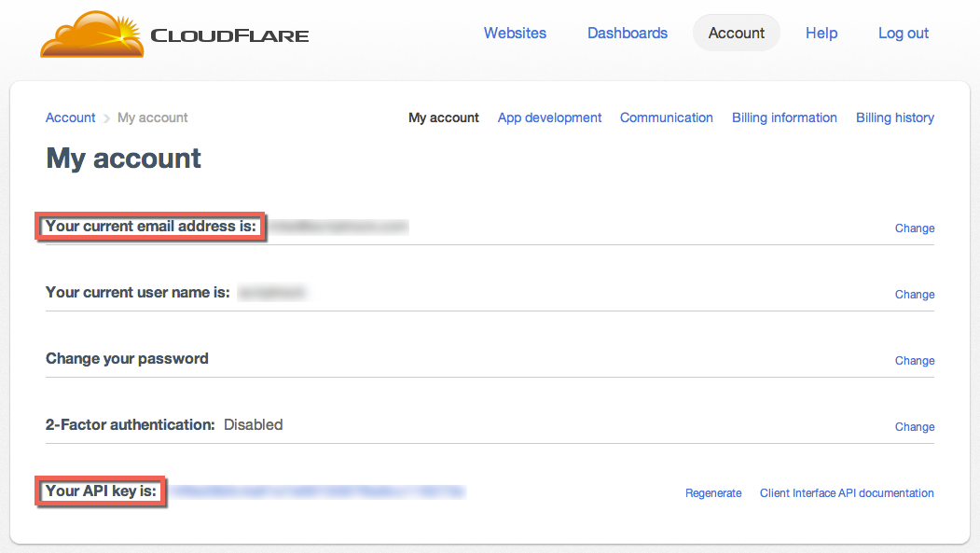
Task: Click Change for the password row
Action: [x=915, y=361]
